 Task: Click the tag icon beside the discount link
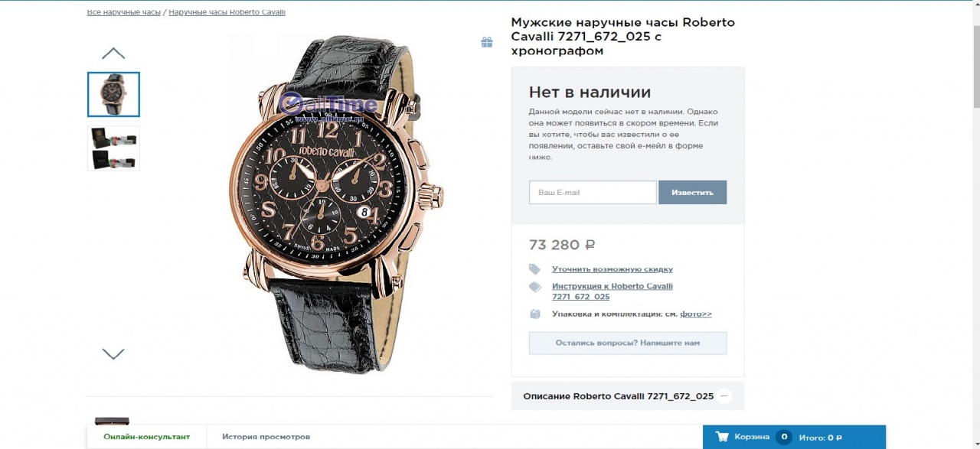click(x=534, y=269)
